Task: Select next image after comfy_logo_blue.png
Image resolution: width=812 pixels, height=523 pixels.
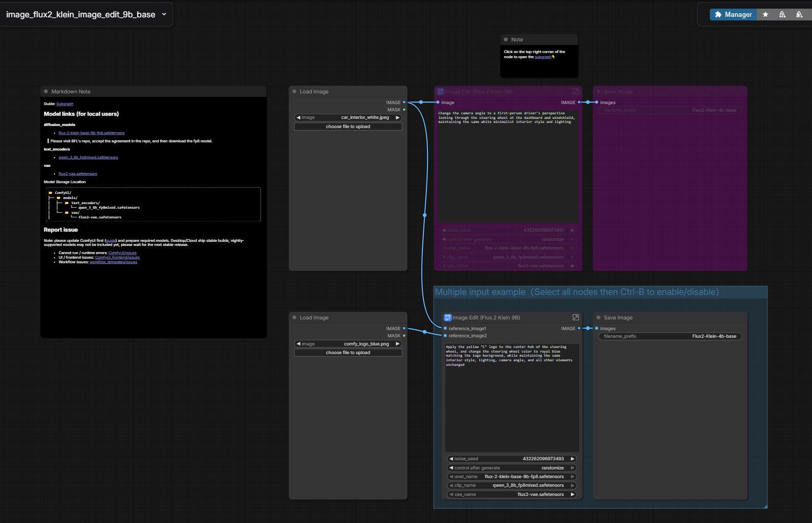Action: coord(397,344)
